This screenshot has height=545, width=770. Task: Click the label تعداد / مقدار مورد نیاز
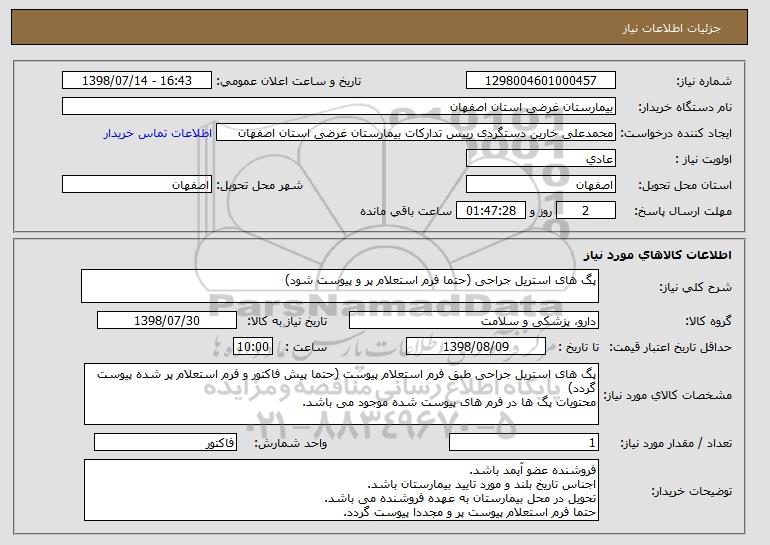tap(676, 443)
